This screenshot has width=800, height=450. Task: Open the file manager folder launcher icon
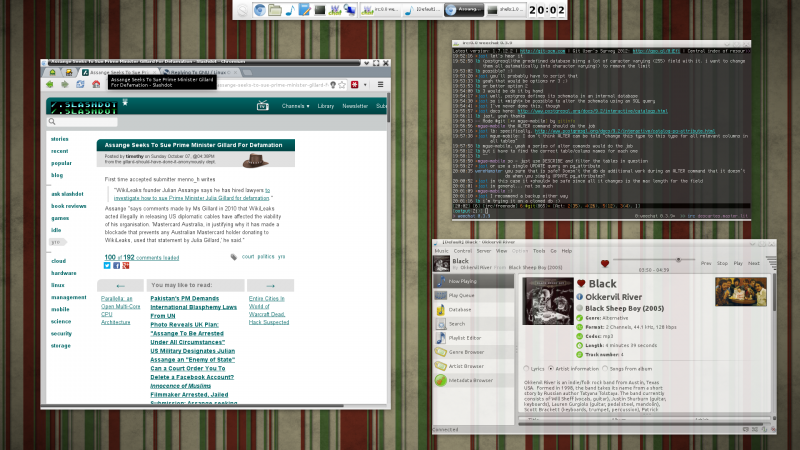[x=275, y=10]
